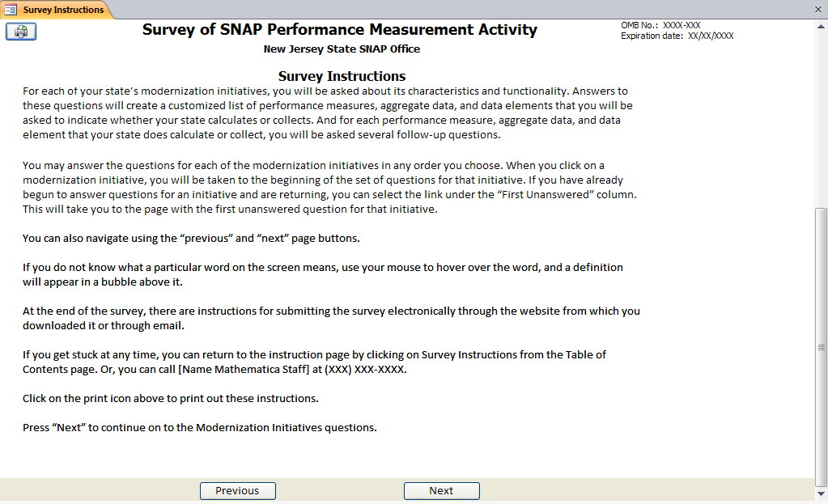This screenshot has width=828, height=504.
Task: Click the printer icon to print instructions
Action: tap(21, 32)
